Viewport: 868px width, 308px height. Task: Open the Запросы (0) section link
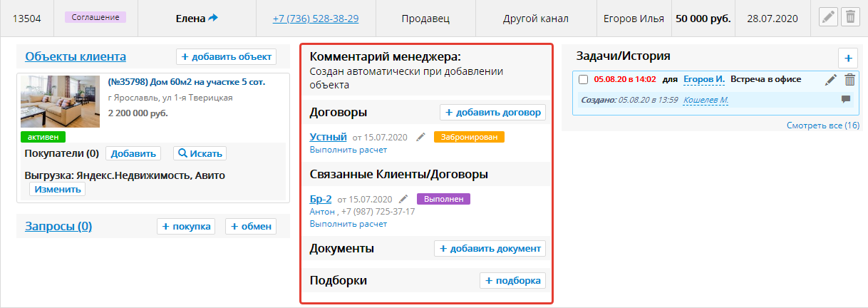click(x=58, y=227)
